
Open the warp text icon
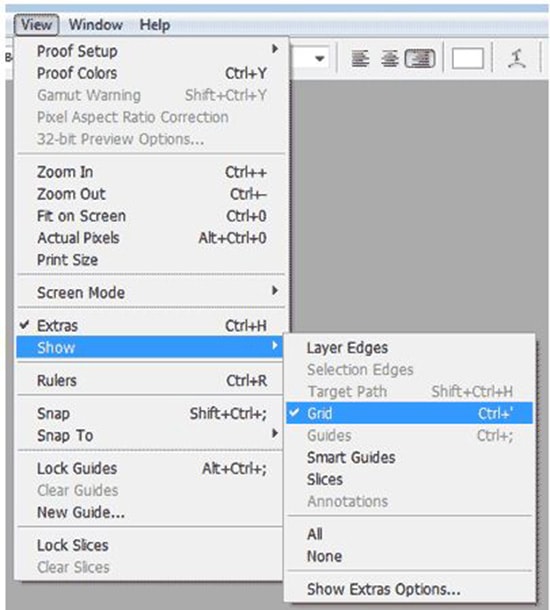[x=517, y=59]
